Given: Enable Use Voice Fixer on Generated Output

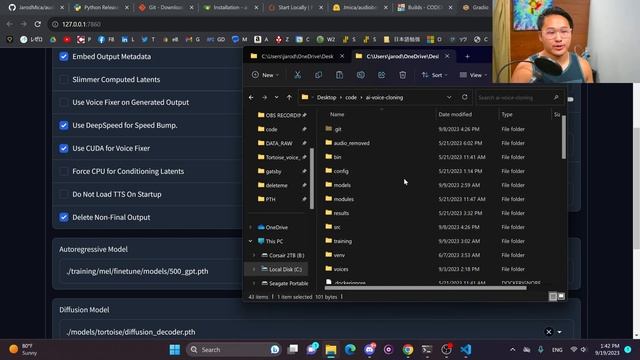Looking at the screenshot, I should (64, 102).
